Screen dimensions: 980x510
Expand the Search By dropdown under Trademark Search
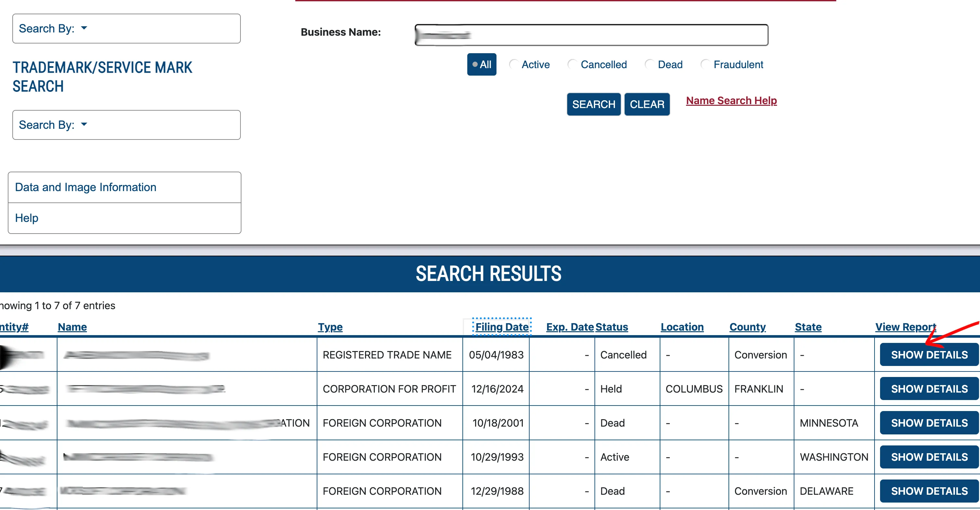coord(126,125)
